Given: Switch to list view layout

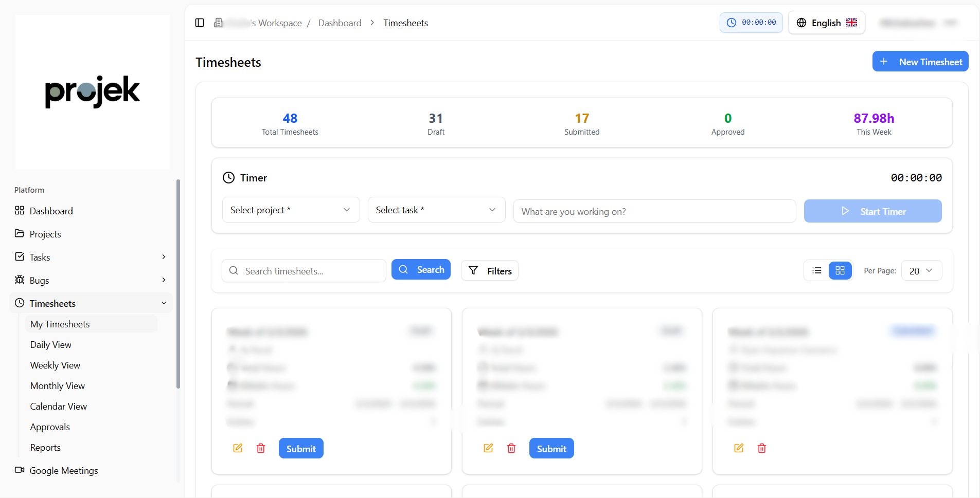Looking at the screenshot, I should [817, 270].
